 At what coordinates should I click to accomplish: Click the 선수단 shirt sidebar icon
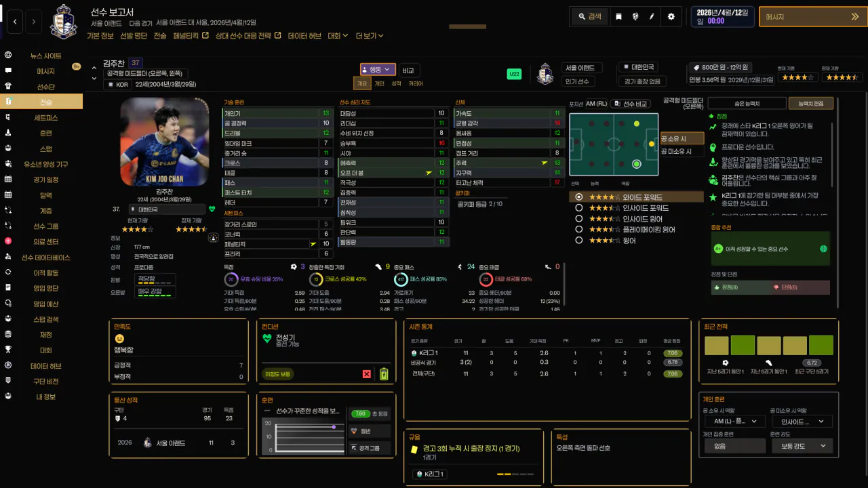(8, 86)
